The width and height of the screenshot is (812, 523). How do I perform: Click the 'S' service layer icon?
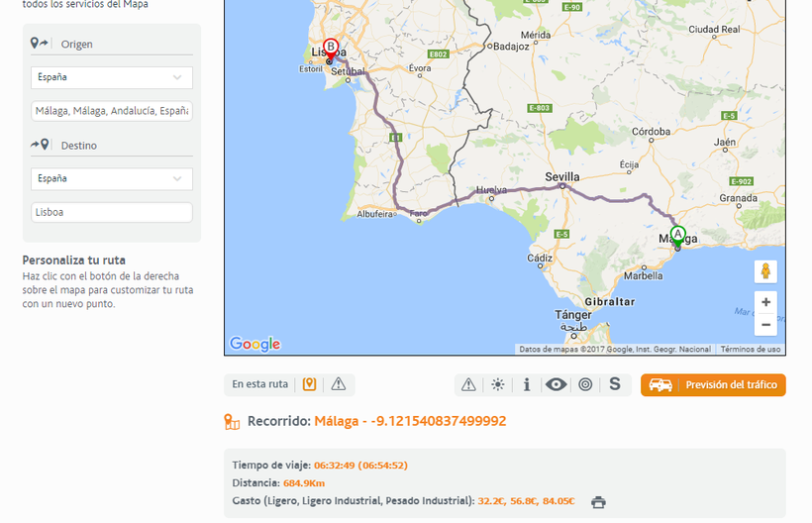[x=615, y=384]
